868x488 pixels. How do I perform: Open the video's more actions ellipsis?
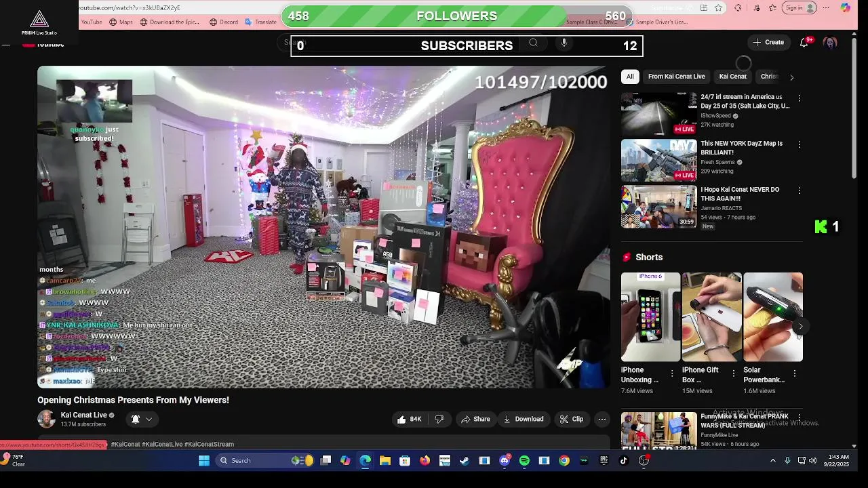click(601, 419)
